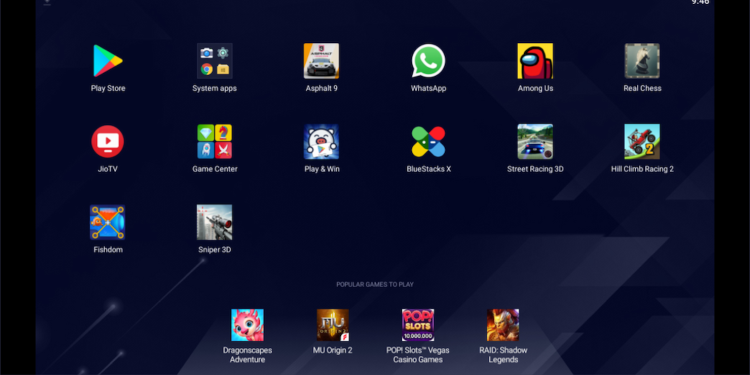Launch Asphalt 9 game
The width and height of the screenshot is (750, 375).
pos(321,61)
